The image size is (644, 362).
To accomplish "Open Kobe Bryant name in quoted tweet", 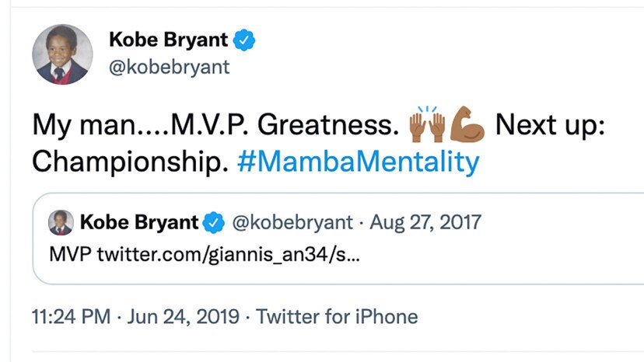I will pyautogui.click(x=139, y=222).
